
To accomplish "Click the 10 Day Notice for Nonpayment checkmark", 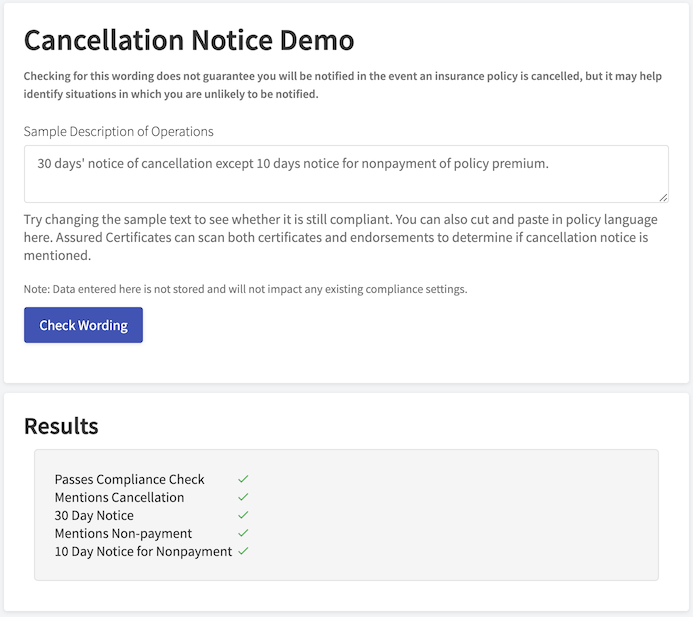I will click(243, 551).
